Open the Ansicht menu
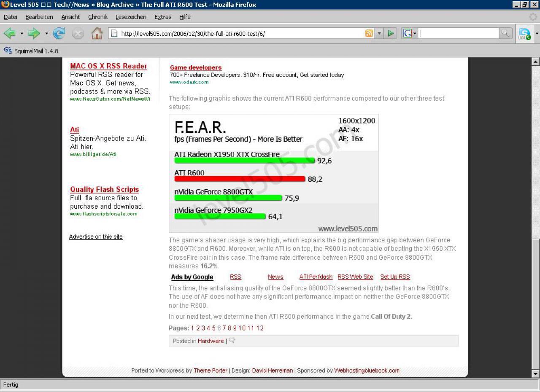Image resolution: width=540 pixels, height=392 pixels. click(x=70, y=17)
